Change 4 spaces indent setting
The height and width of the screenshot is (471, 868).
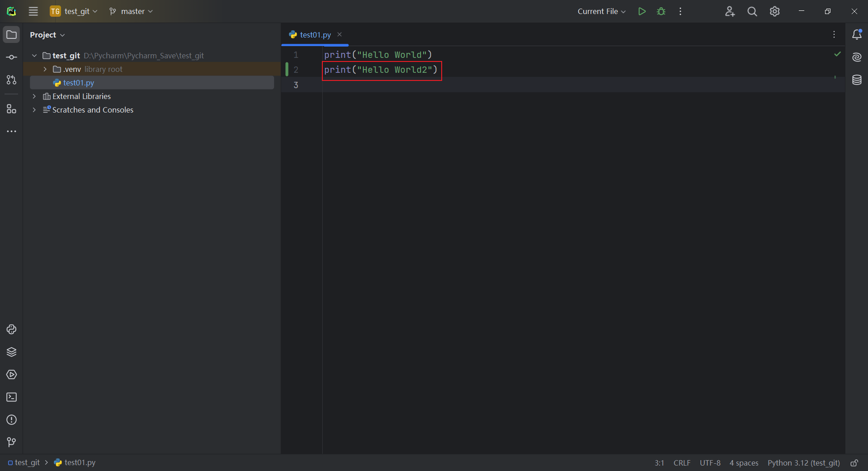point(744,463)
